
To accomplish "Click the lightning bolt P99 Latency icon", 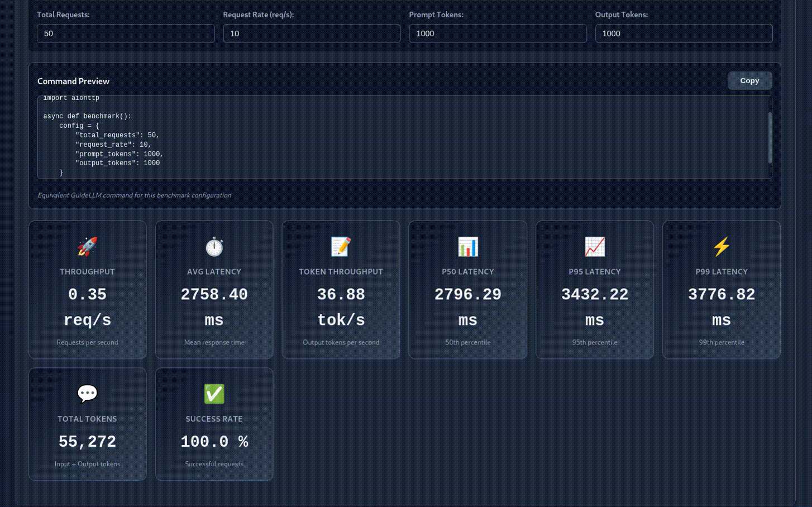I will click(722, 246).
